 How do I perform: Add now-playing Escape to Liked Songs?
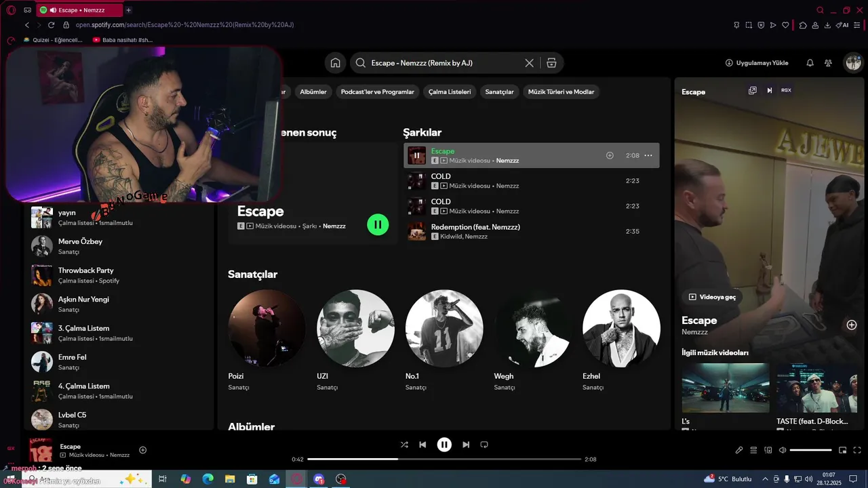(142, 450)
